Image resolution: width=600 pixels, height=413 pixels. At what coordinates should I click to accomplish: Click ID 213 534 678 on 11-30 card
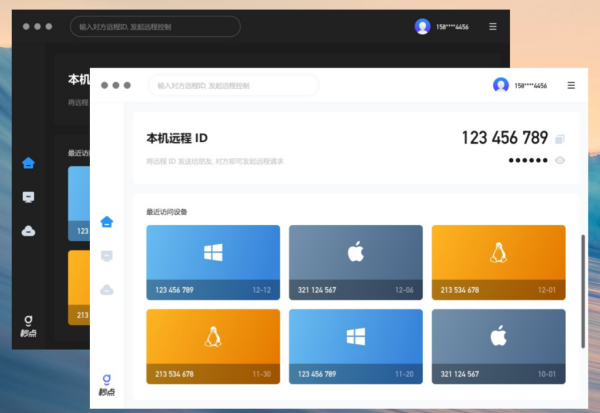[x=174, y=374]
